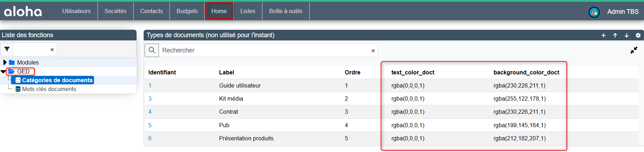Screen dimensions: 644x152
Task: Click the funnel filter icon
Action: click(x=7, y=49)
